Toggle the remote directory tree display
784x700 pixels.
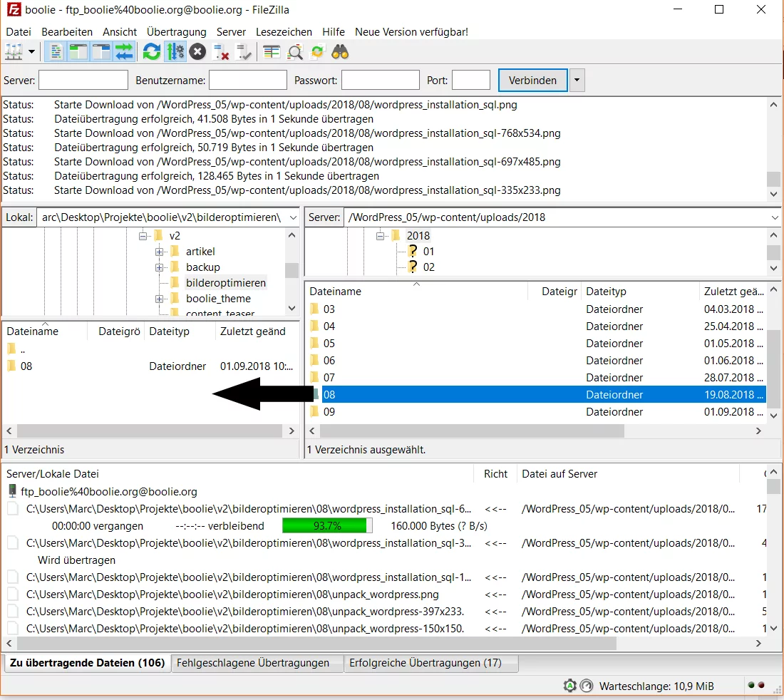[101, 51]
